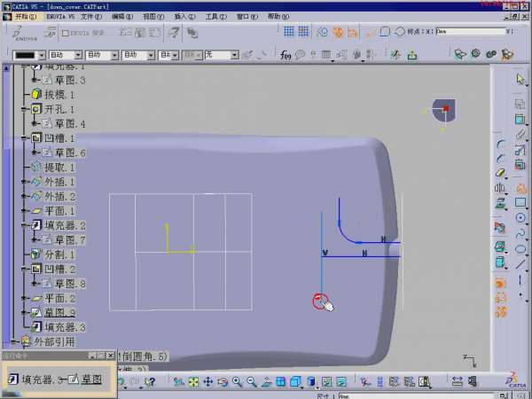The width and height of the screenshot is (532, 399).
Task: Toggle the ENVIA search checkbox
Action: pos(66,34)
